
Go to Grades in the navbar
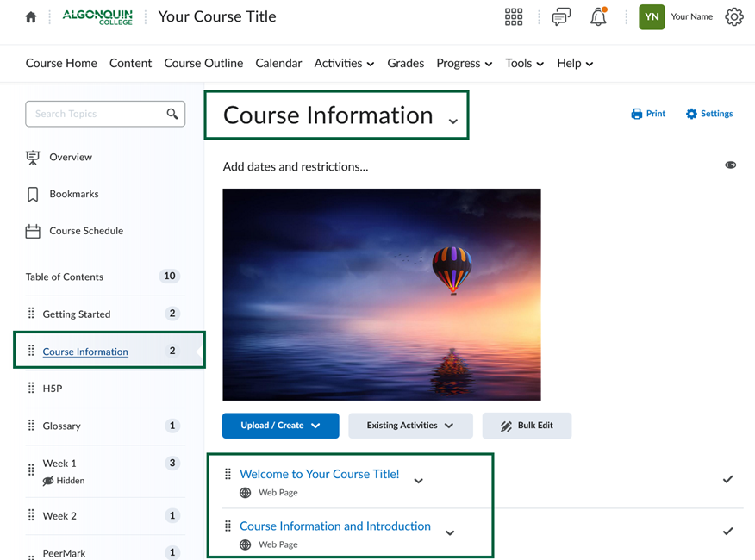(405, 64)
